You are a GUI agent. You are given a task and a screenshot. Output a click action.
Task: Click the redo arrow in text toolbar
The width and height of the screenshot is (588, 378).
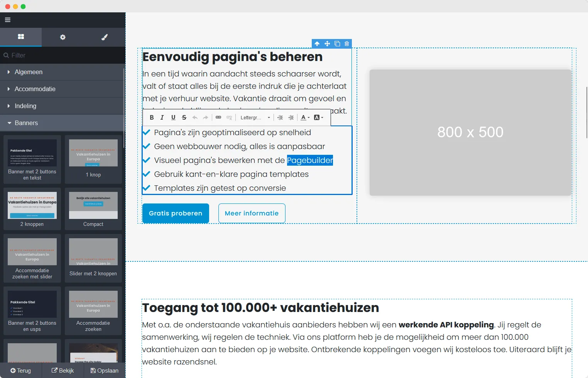coord(206,117)
